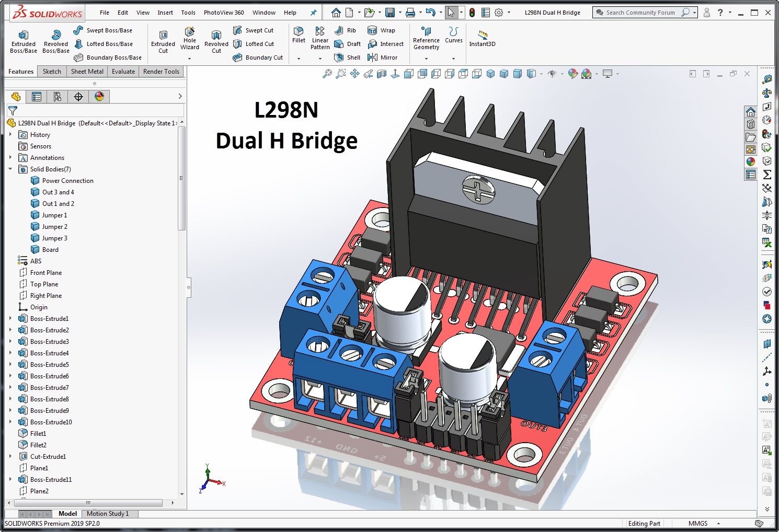This screenshot has height=532, width=779.
Task: Select the Jumper 2 body
Action: point(54,227)
